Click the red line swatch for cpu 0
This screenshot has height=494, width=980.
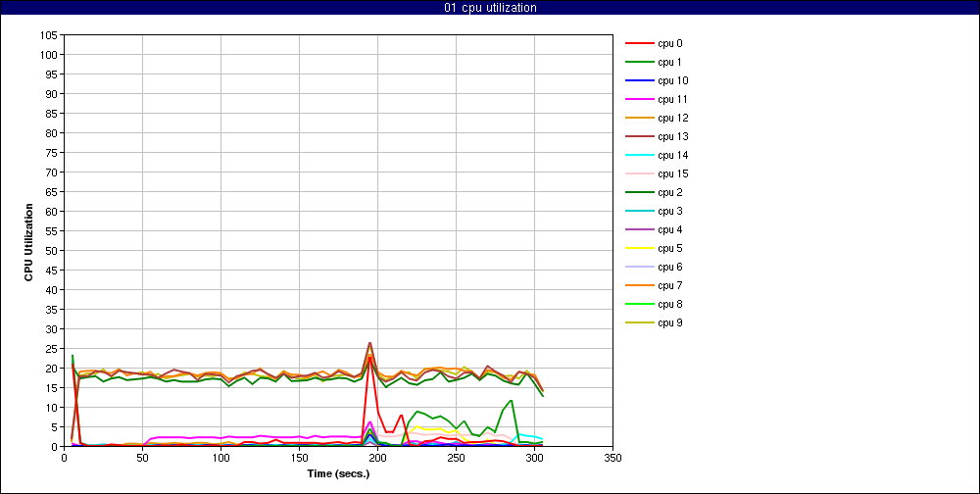(x=640, y=44)
